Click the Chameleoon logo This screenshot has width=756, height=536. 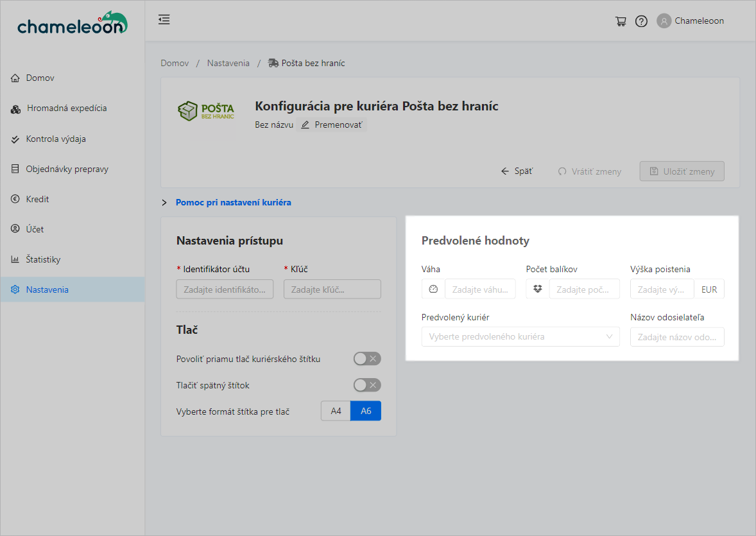click(x=72, y=23)
